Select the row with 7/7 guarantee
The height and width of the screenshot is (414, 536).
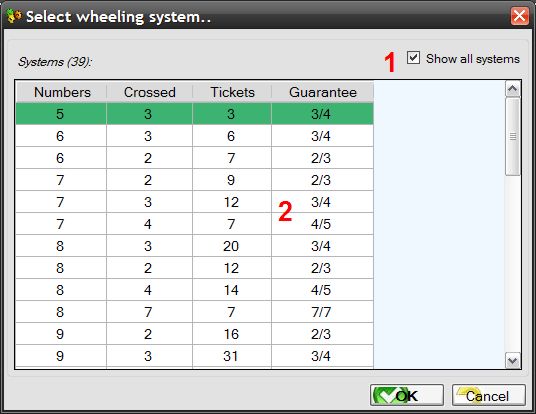click(x=195, y=312)
